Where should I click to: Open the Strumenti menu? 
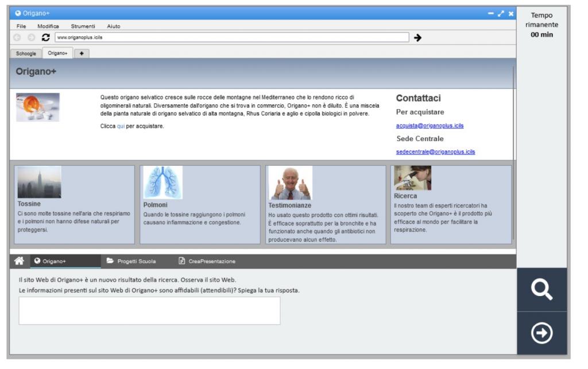click(x=83, y=26)
